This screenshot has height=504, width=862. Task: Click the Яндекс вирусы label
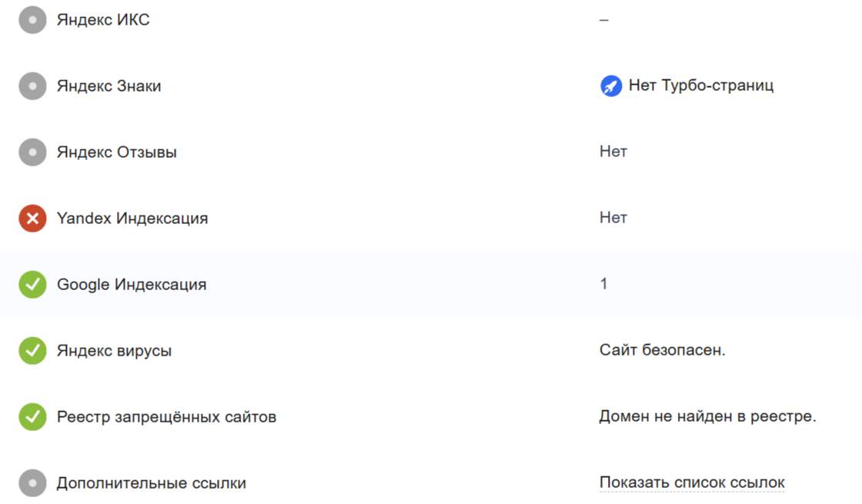[x=115, y=351]
